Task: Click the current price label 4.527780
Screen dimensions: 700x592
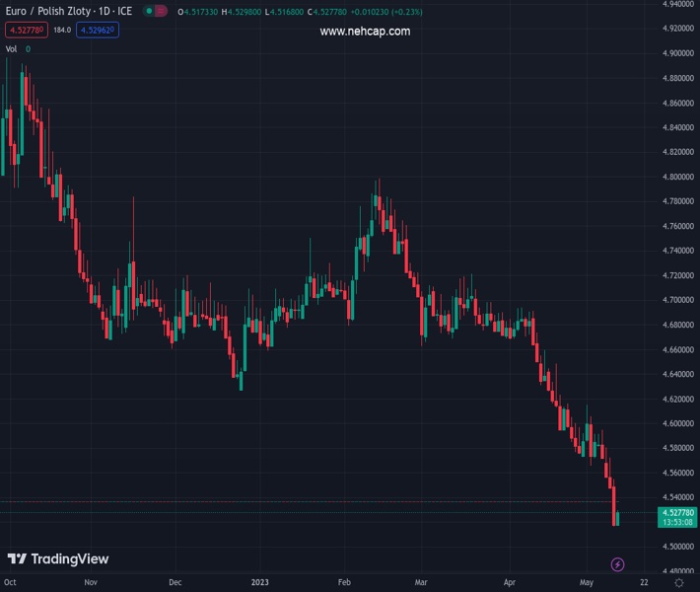Action: [x=678, y=513]
